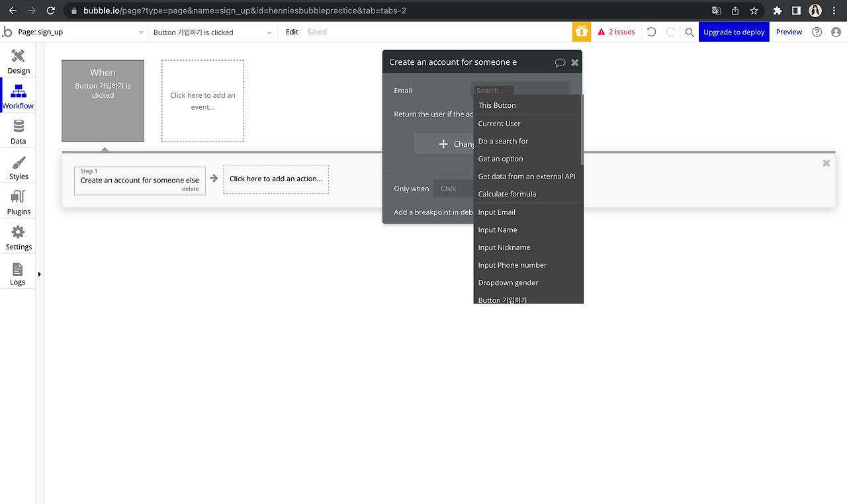Click the browser share icon

click(x=735, y=11)
